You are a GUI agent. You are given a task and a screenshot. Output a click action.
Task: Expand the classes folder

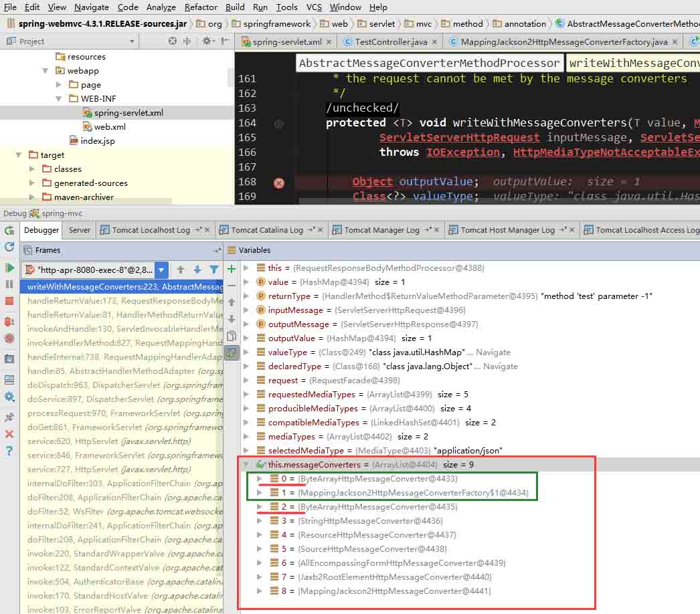coord(31,169)
